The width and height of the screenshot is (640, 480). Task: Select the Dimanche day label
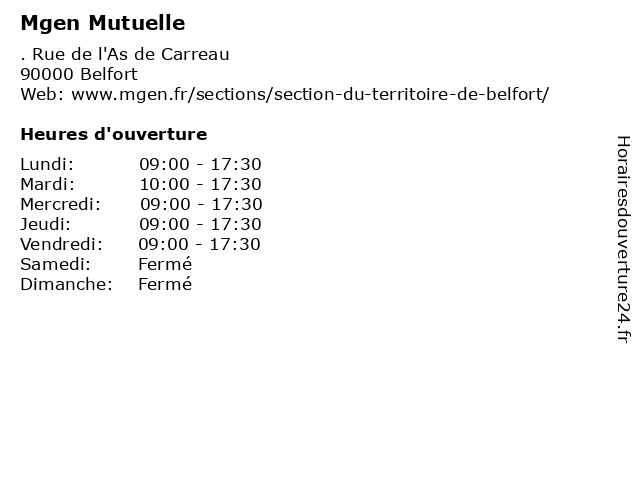67,284
